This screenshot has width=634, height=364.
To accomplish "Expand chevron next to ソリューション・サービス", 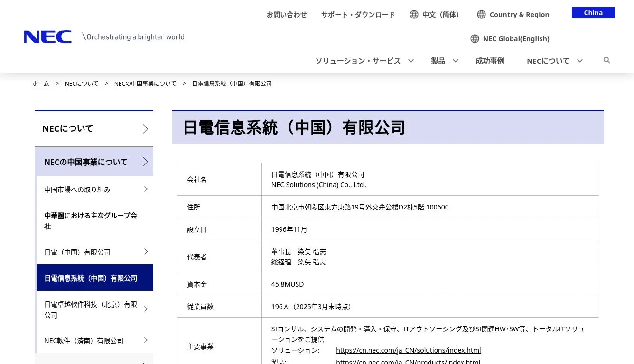I will click(x=411, y=61).
